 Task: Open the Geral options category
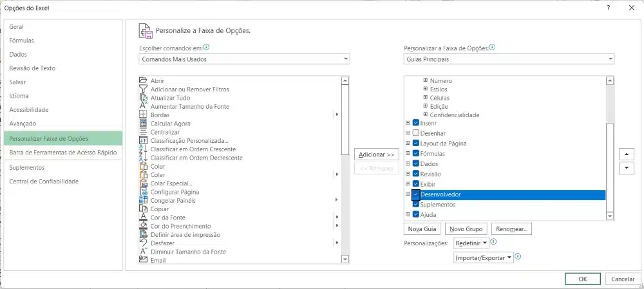[63, 26]
